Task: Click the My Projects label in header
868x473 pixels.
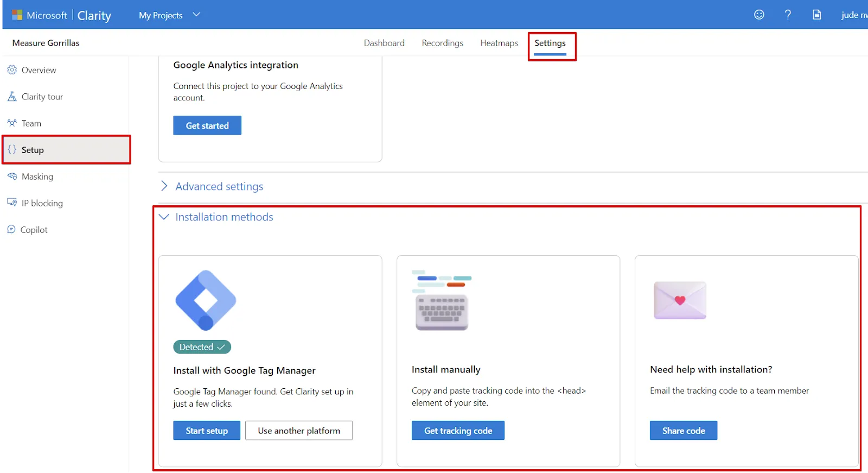Action: 161,15
